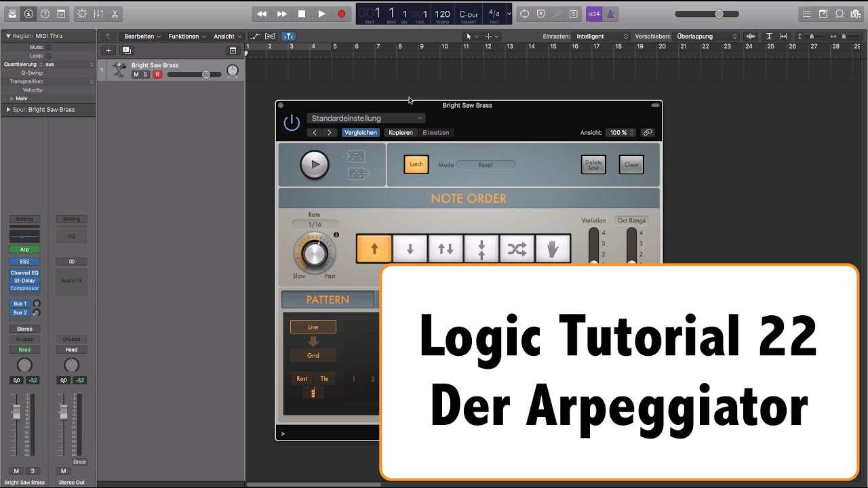Screen dimensions: 868x488
Task: Open the pointer tool menu
Action: point(471,37)
